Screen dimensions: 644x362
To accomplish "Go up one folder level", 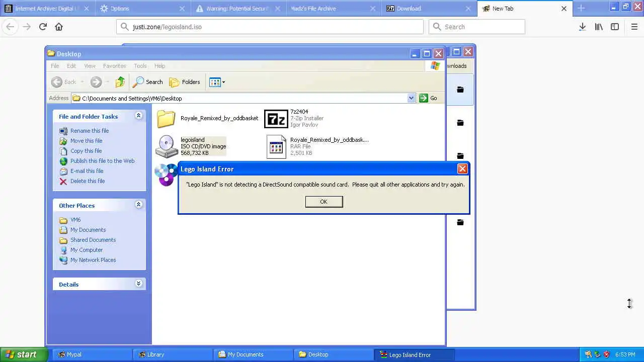I will [120, 82].
